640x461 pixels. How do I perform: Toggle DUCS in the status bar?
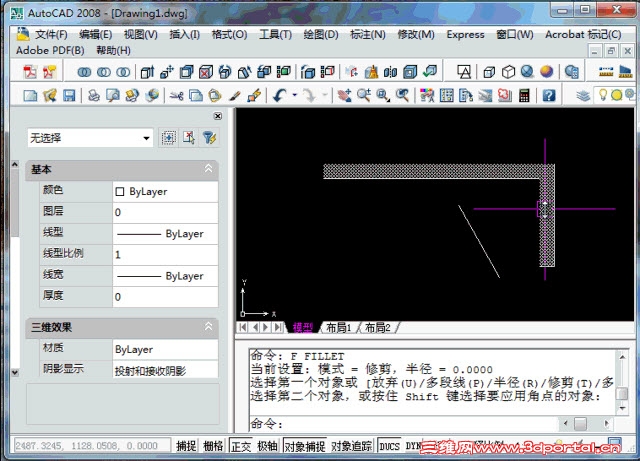point(389,446)
